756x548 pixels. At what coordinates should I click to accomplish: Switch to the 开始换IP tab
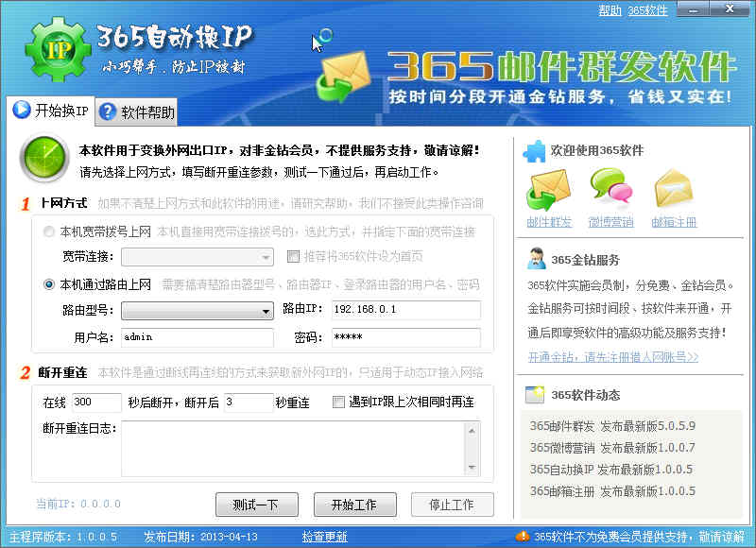51,111
